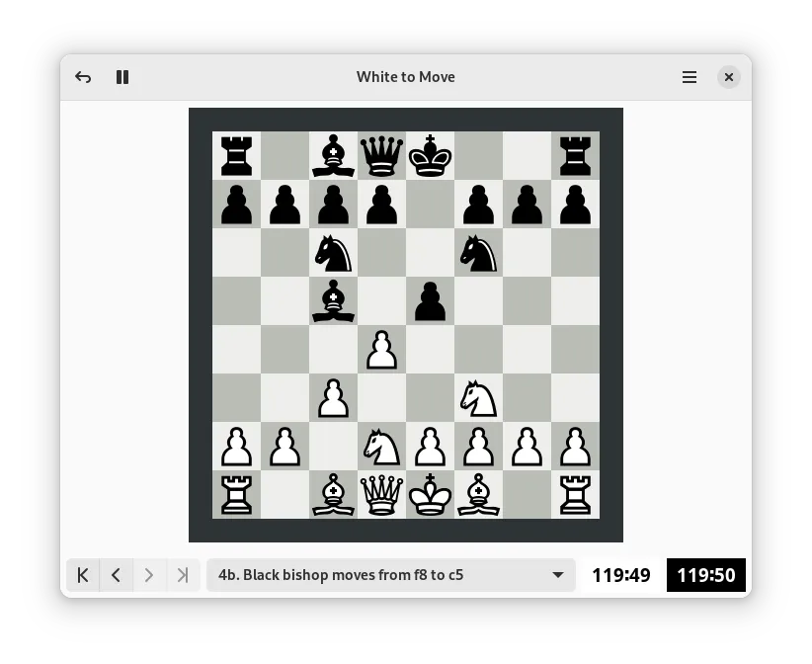This screenshot has width=812, height=664.
Task: Select the white pawn on c3
Action: [333, 398]
